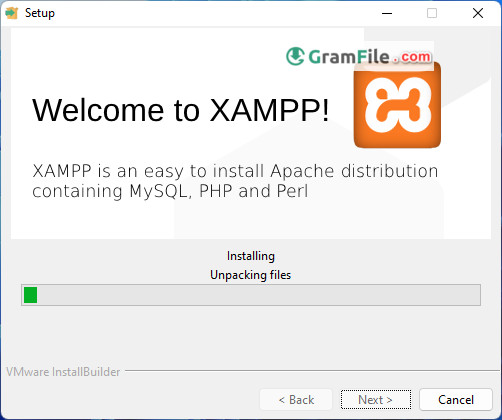Click the "Unpacking files" status text

(x=251, y=275)
